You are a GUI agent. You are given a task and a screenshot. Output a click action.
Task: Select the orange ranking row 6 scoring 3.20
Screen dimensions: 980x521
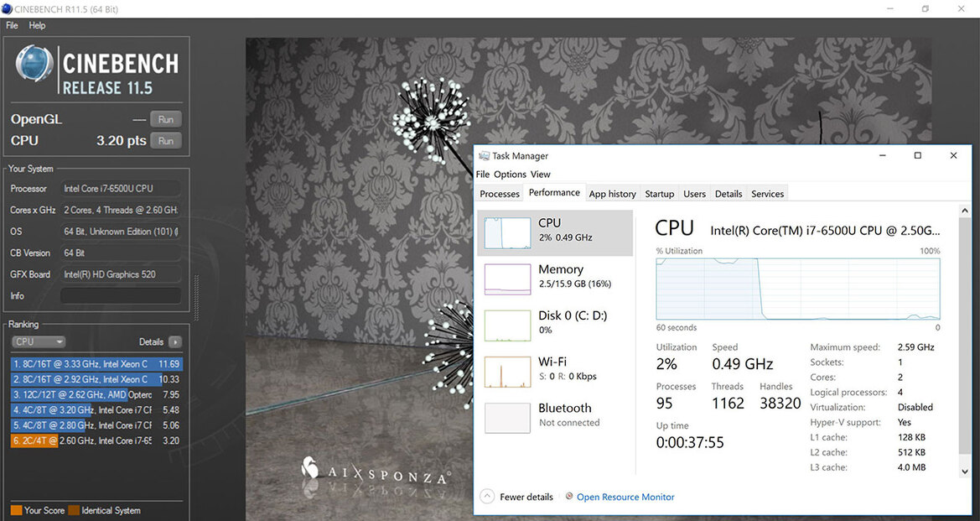(96, 440)
